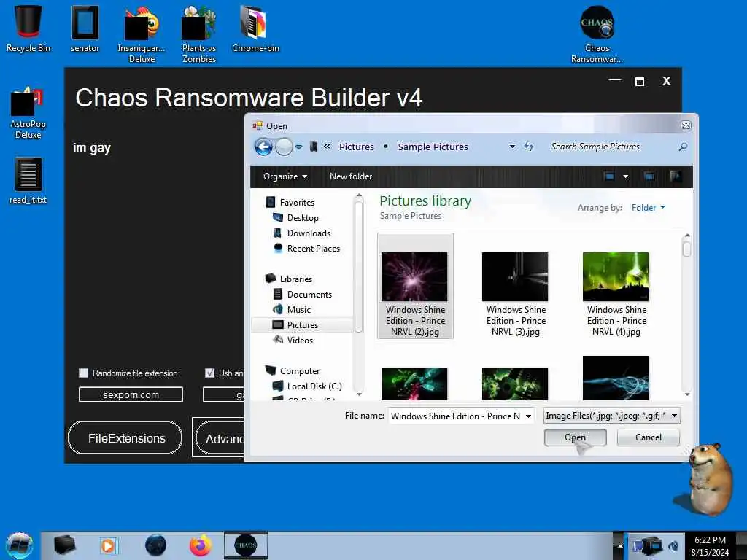The image size is (747, 560).
Task: Click the Back arrow in Open dialog
Action: (x=263, y=147)
